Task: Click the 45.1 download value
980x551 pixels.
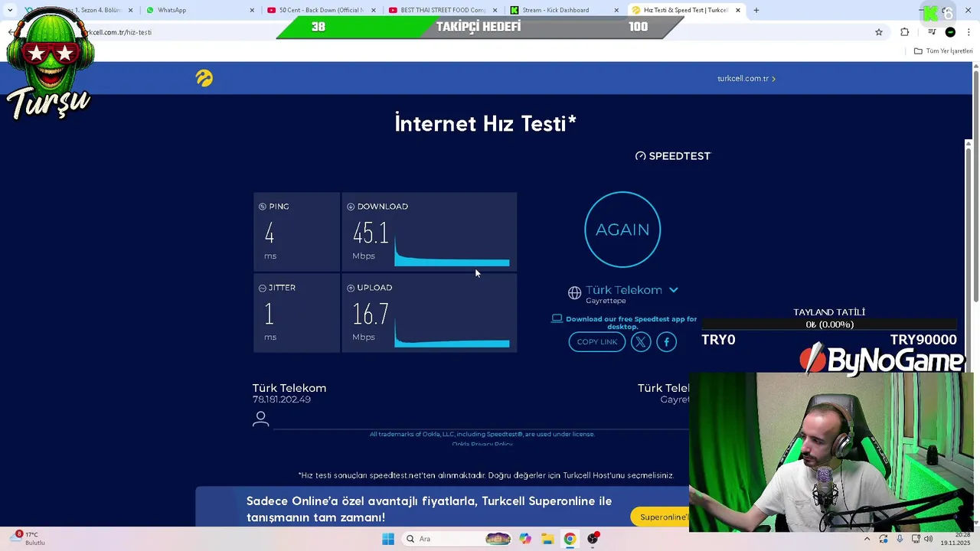Action: [x=371, y=233]
